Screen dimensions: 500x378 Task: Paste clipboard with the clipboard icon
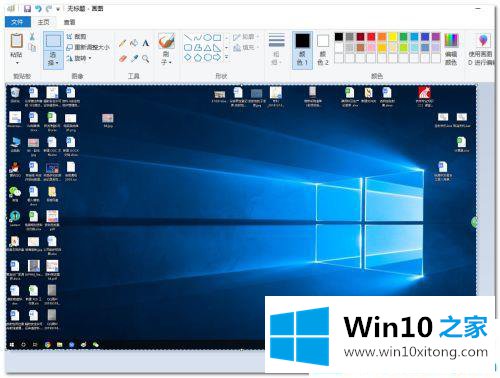pos(16,41)
